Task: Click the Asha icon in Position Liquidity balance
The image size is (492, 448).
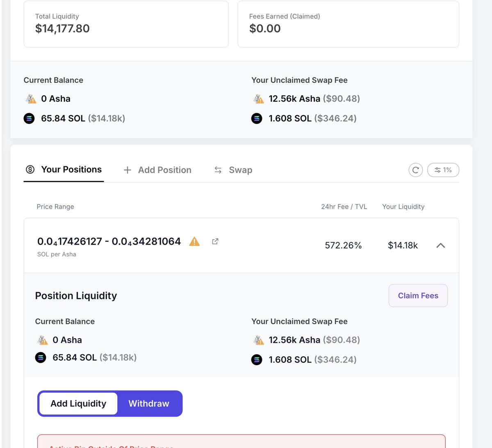Action: [42, 340]
